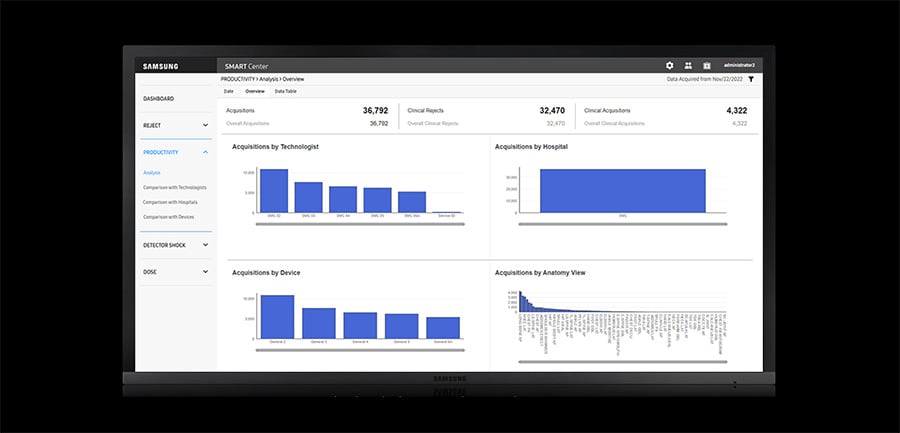The image size is (900, 433).
Task: Click the badge icon next to administrator2
Action: pos(707,65)
